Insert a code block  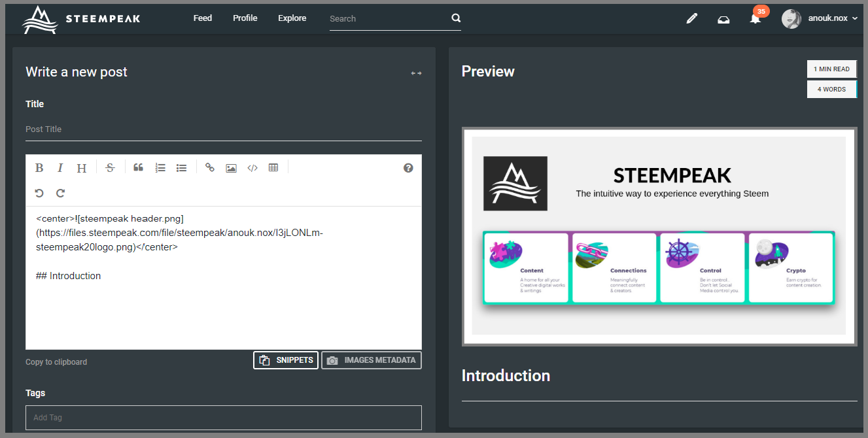coord(252,168)
